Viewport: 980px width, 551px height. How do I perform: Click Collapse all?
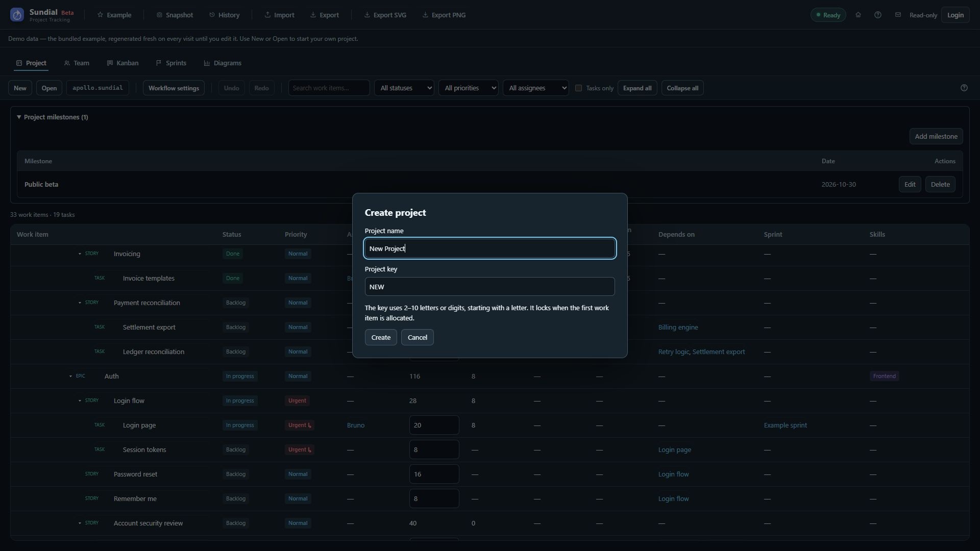682,88
